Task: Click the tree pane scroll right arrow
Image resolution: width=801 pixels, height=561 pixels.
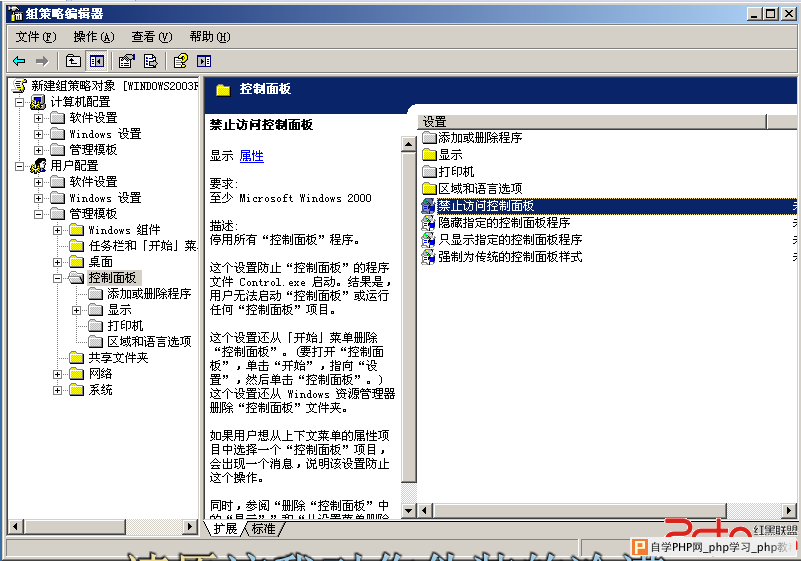Action: 190,526
